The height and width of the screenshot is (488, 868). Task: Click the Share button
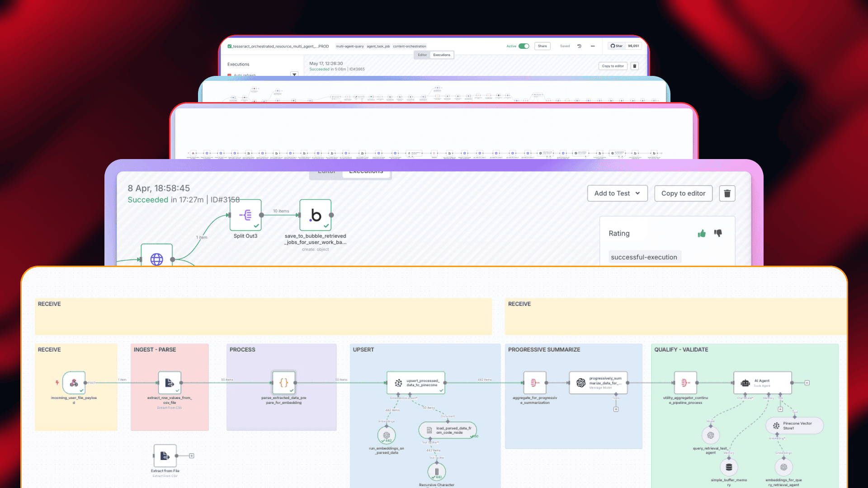coord(542,46)
